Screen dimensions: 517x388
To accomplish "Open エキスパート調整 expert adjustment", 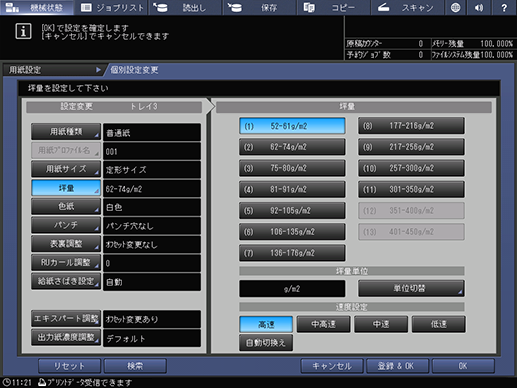I will point(66,318).
